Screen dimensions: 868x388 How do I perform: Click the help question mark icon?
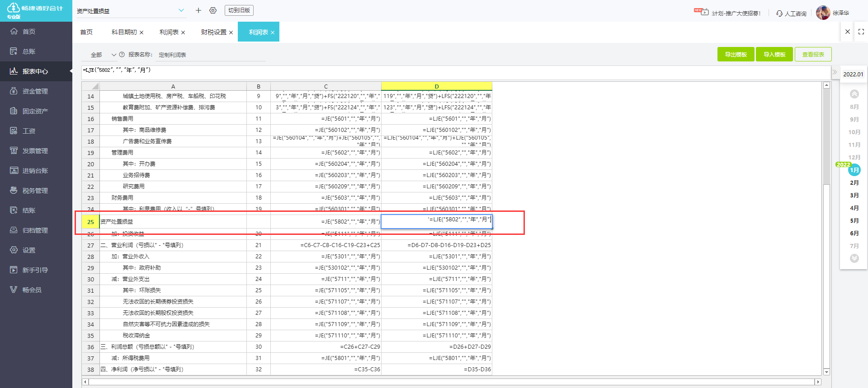coord(122,55)
